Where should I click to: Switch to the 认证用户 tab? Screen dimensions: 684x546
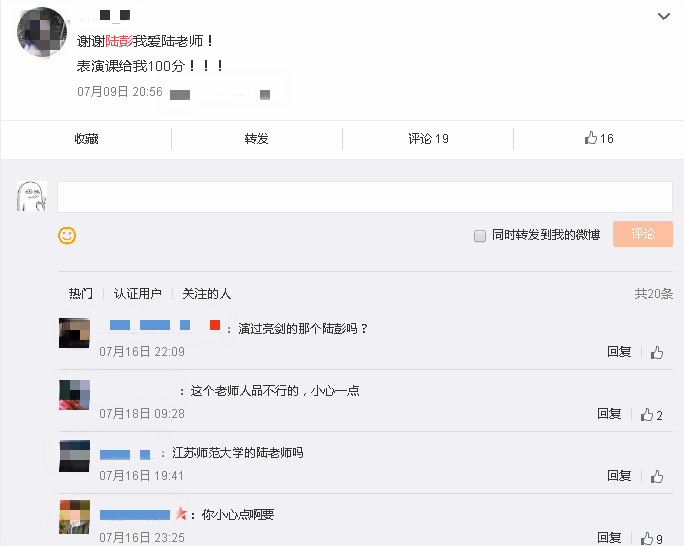[x=137, y=294]
